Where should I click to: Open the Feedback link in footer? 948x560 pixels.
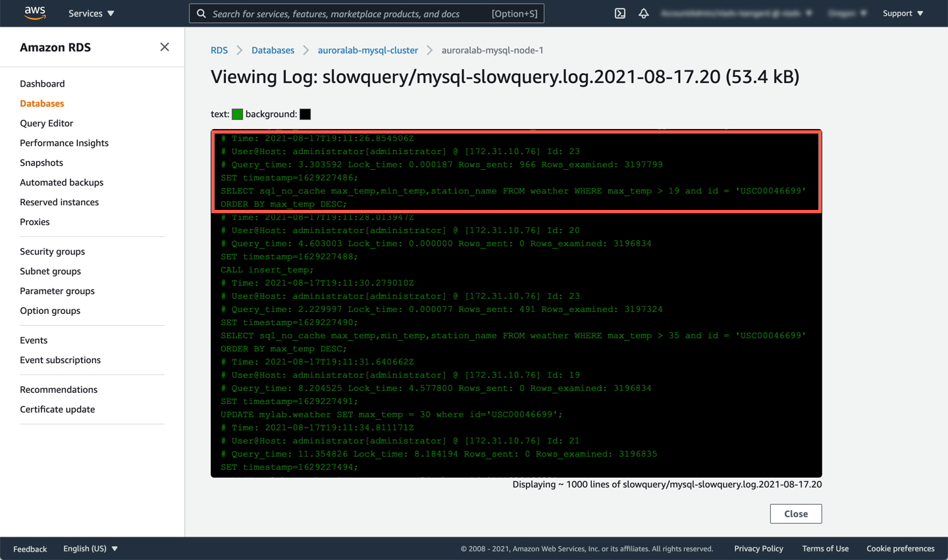[x=30, y=549]
